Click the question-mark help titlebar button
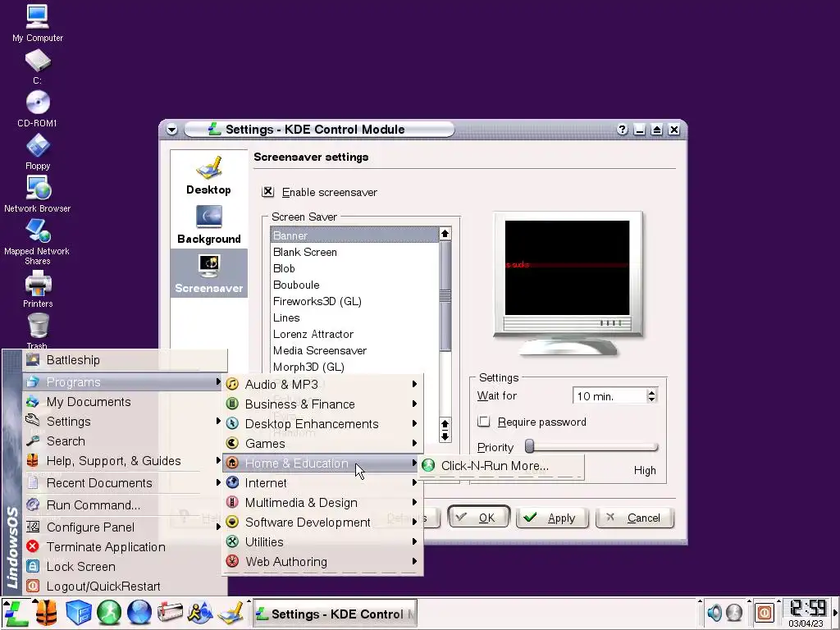The height and width of the screenshot is (630, 840). (622, 130)
